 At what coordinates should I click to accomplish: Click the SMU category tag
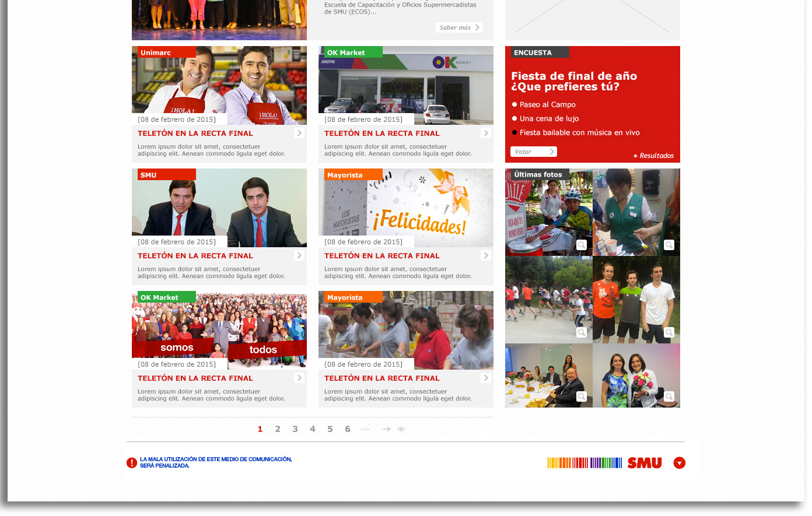pyautogui.click(x=167, y=174)
